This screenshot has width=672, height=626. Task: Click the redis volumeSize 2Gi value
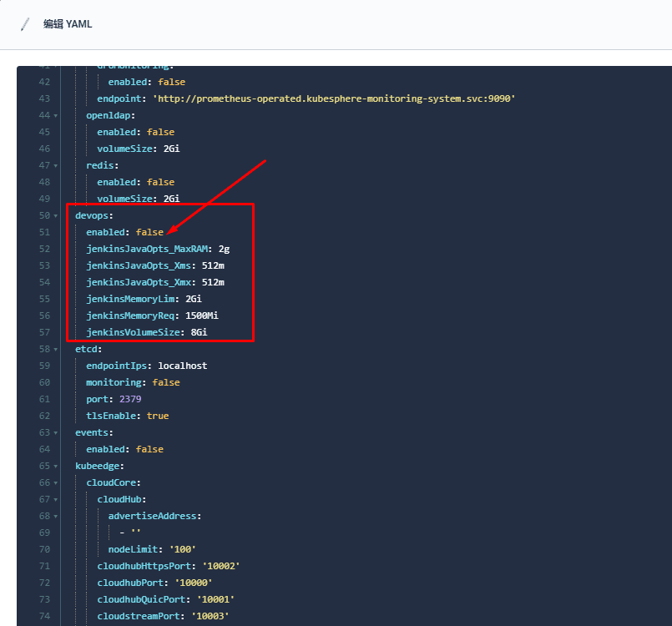(x=171, y=199)
